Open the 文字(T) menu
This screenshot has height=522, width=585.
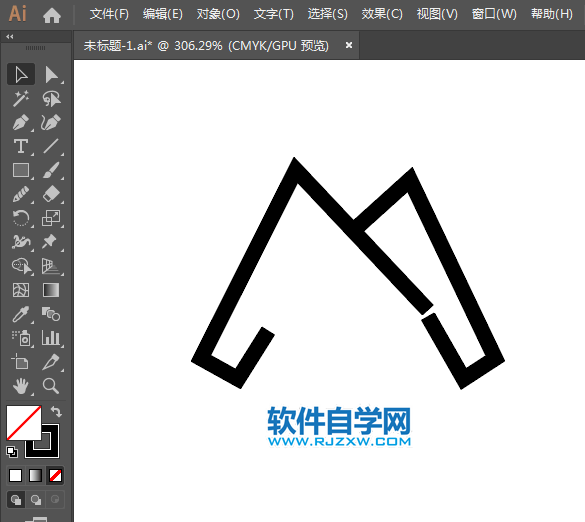tap(273, 15)
